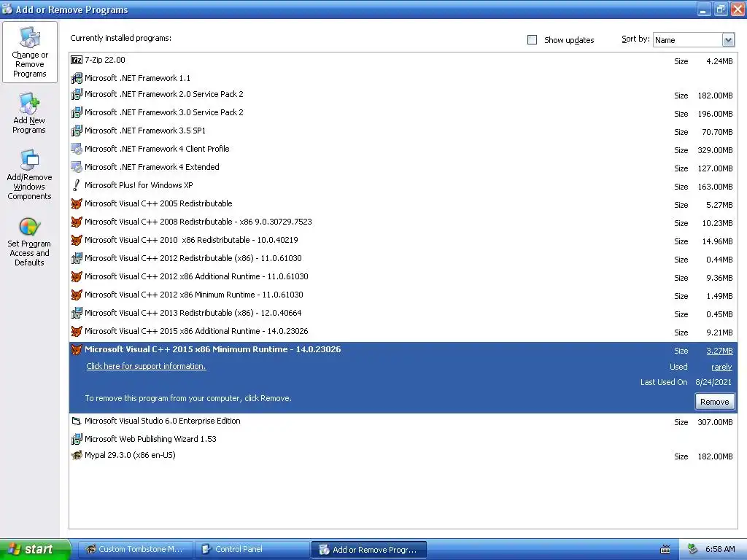Screen dimensions: 747x560
Task: Click the Visual C++ 2015 x86 Additional Runtime icon
Action: (x=76, y=332)
